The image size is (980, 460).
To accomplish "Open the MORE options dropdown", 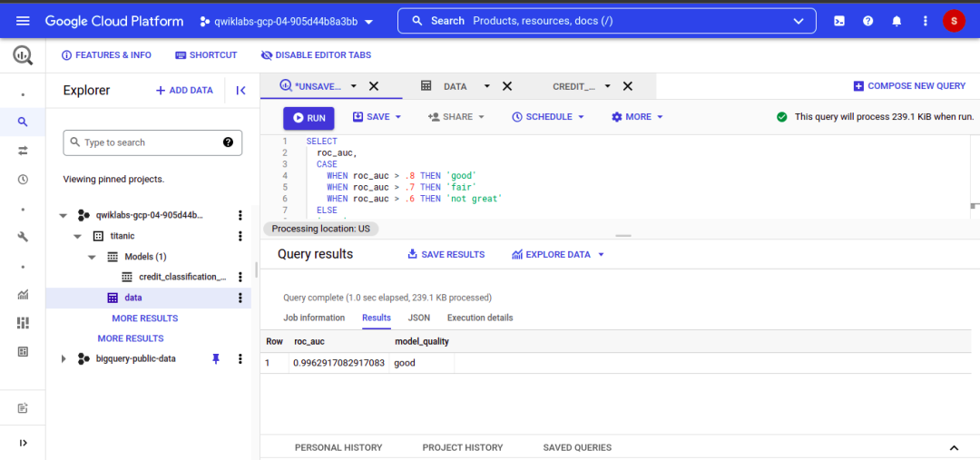I will point(637,117).
